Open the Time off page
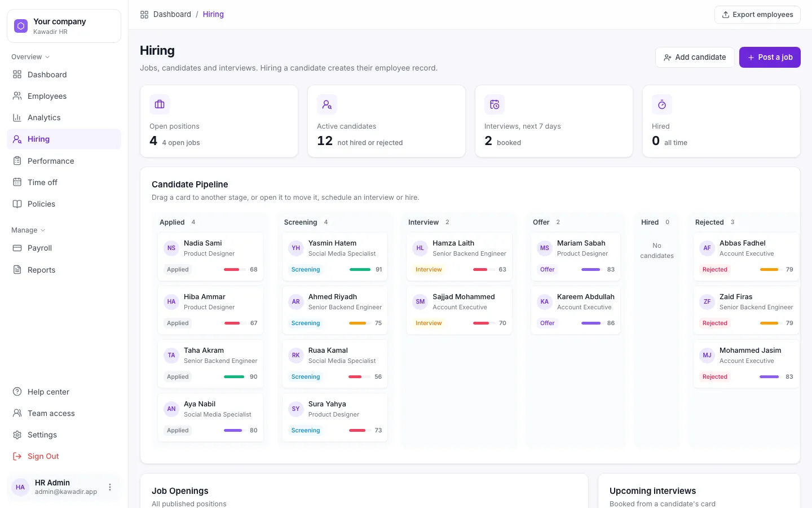This screenshot has width=812, height=508. pyautogui.click(x=64, y=182)
